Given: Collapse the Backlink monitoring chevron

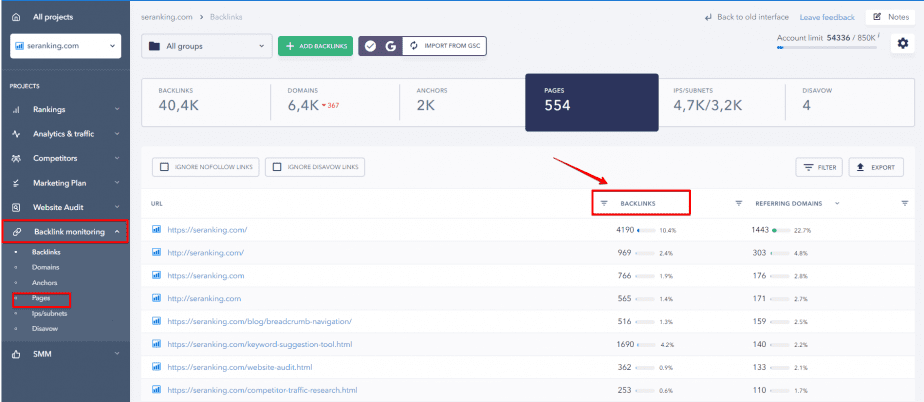Looking at the screenshot, I should click(117, 232).
